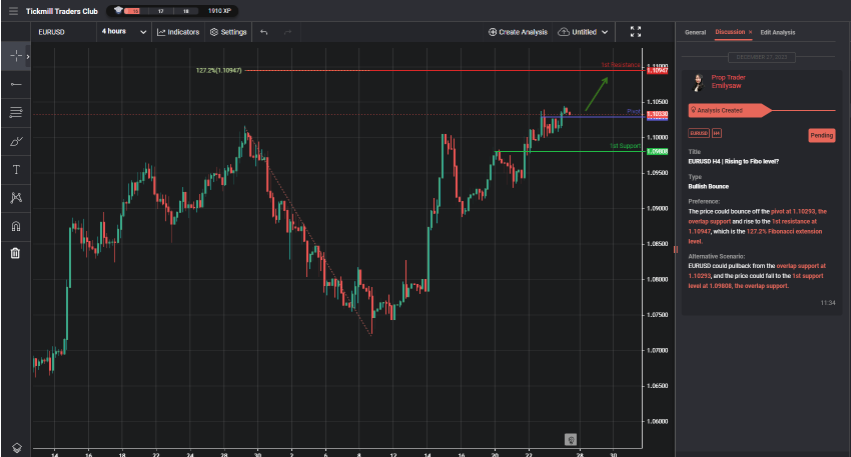This screenshot has height=457, width=851.
Task: Close the Discussion tab
Action: 750,33
